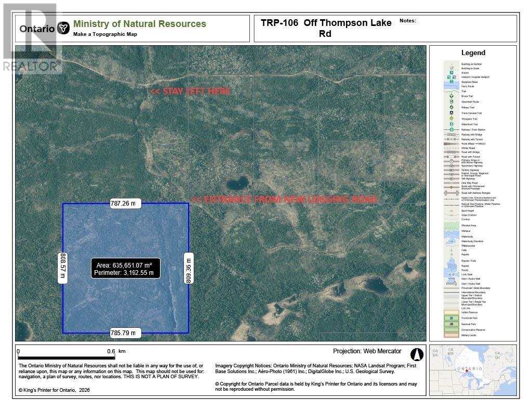Click the Provincial Park tree icon
Image resolution: width=532 pixels, height=411 pixels.
point(451,318)
